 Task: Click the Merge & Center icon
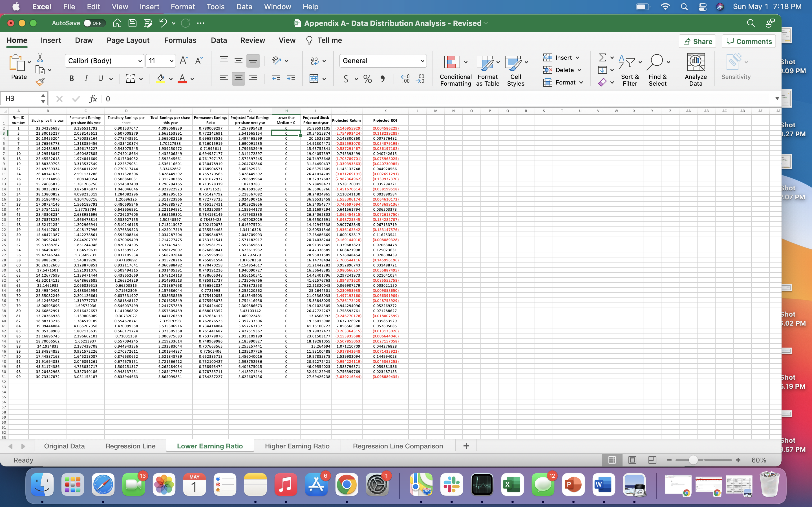point(314,79)
